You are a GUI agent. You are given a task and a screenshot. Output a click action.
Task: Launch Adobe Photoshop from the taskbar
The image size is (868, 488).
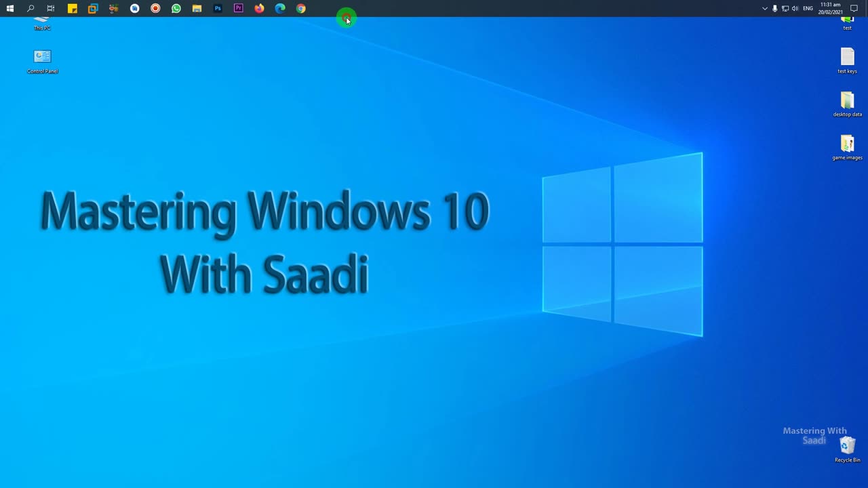218,8
